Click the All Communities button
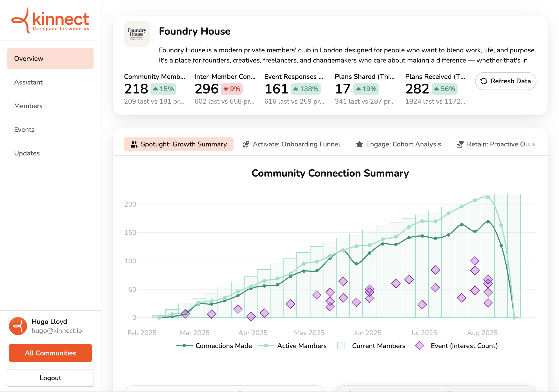The width and height of the screenshot is (559, 392). pos(50,353)
